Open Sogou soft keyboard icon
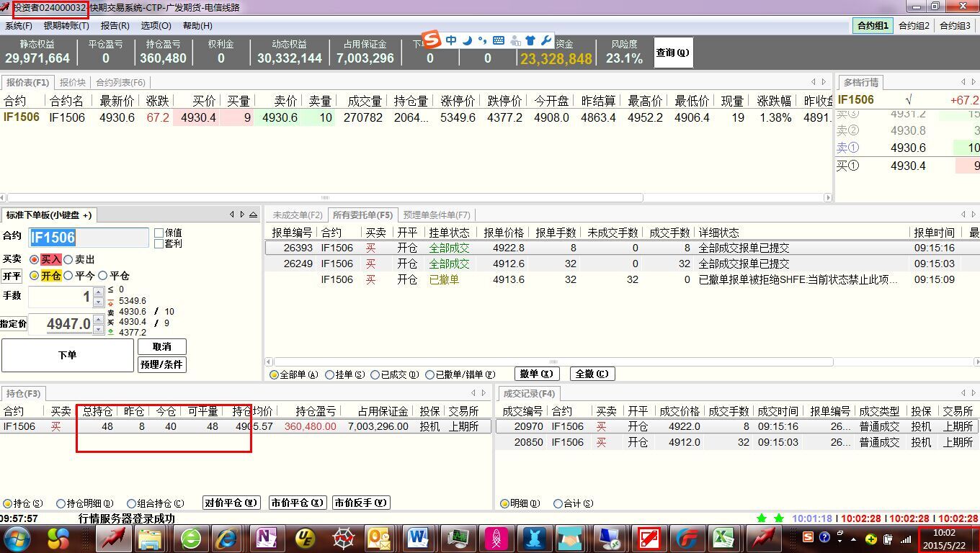980x553 pixels. (498, 41)
